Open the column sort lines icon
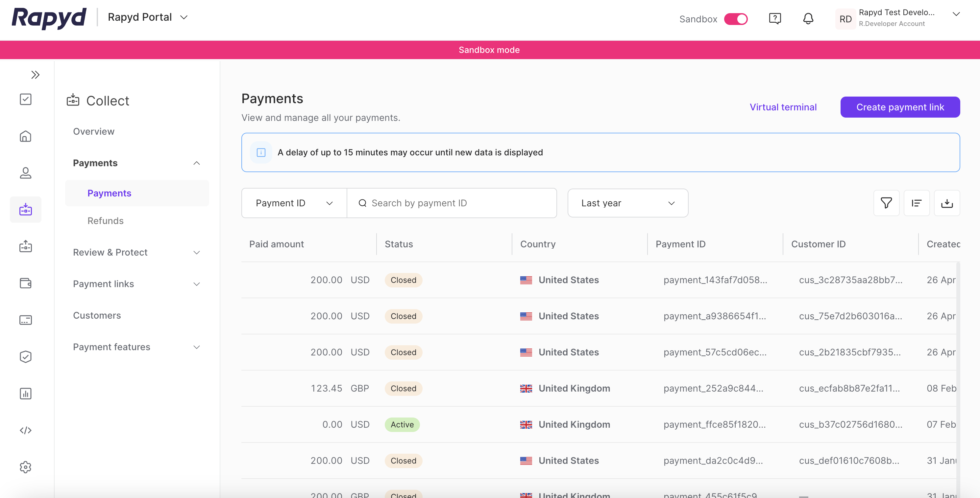Screen dimensions: 980x498 coord(917,203)
